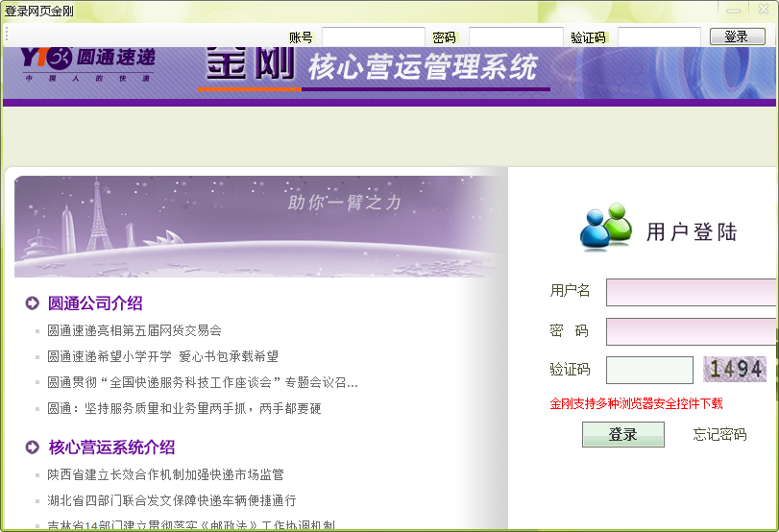Click the toolbar 登录 button

(738, 36)
